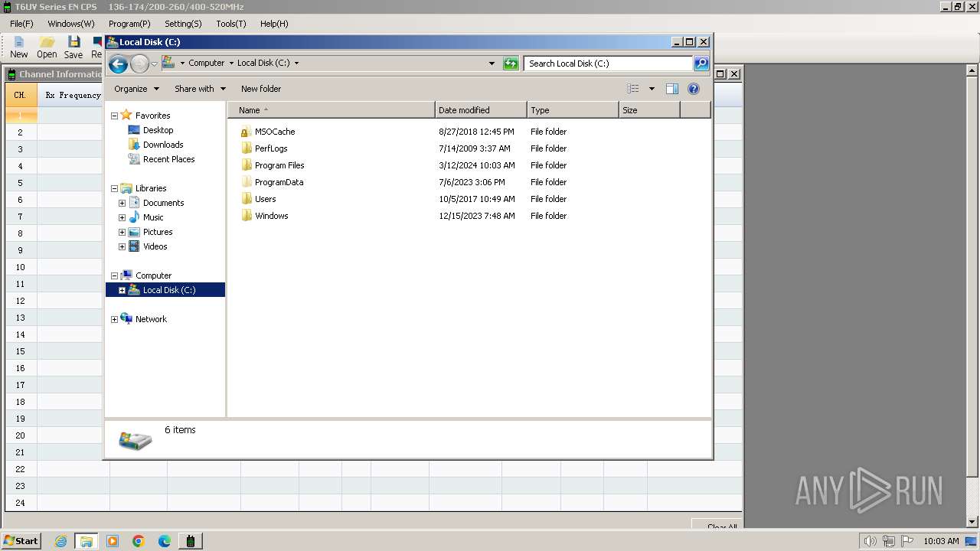980x551 pixels.
Task: Open the Share with dropdown
Action: [x=200, y=89]
